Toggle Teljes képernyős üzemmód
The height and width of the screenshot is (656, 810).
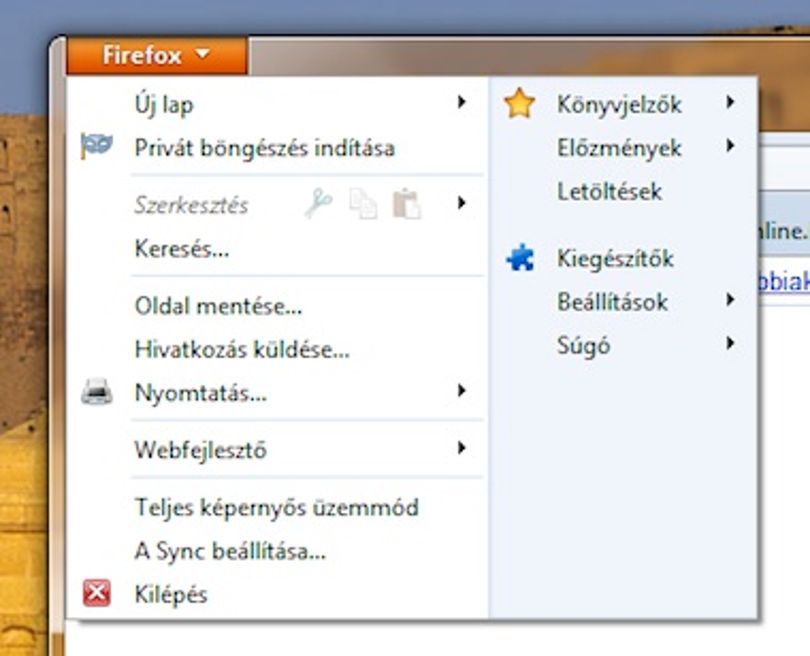coord(277,507)
